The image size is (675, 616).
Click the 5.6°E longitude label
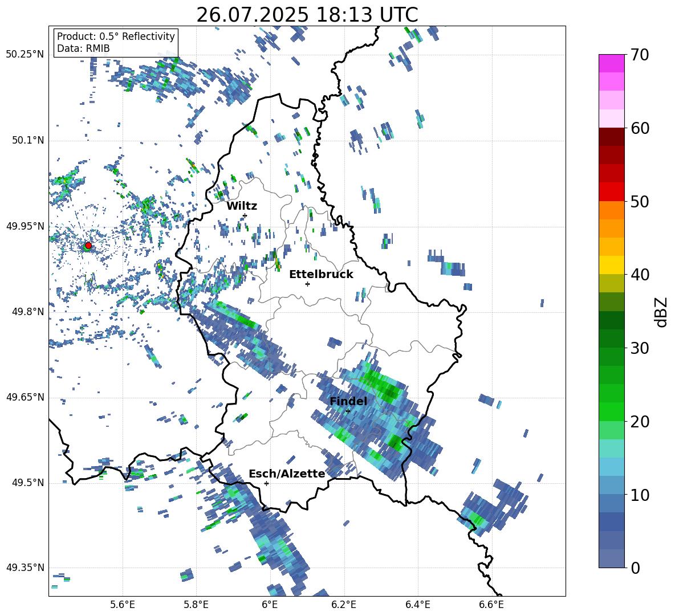[x=123, y=605]
